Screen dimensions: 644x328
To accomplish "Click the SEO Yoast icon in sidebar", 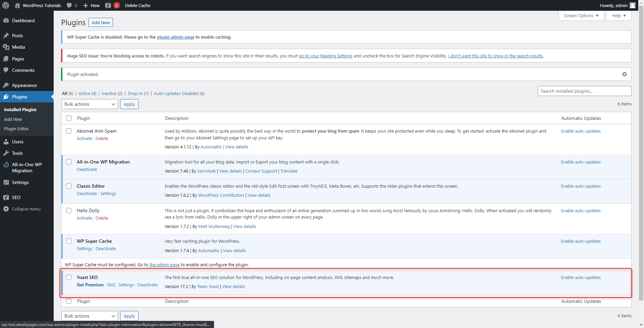I will [x=6, y=197].
